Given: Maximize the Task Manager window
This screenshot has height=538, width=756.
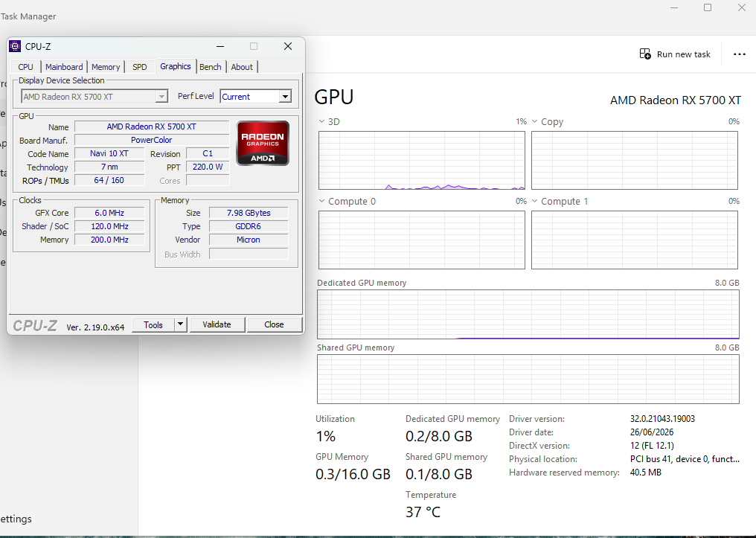Looking at the screenshot, I should (x=708, y=7).
